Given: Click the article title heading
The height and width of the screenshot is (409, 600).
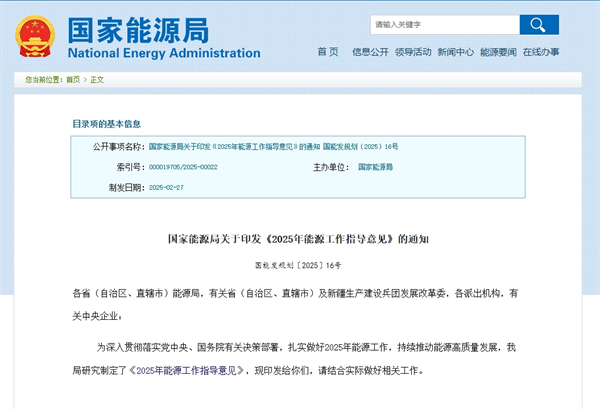Looking at the screenshot, I should [x=298, y=239].
